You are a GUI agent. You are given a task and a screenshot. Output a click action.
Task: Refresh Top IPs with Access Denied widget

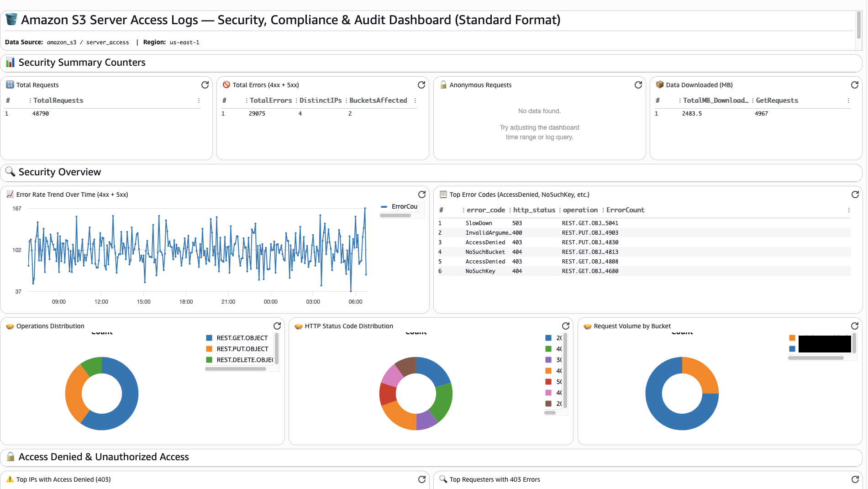(x=422, y=479)
